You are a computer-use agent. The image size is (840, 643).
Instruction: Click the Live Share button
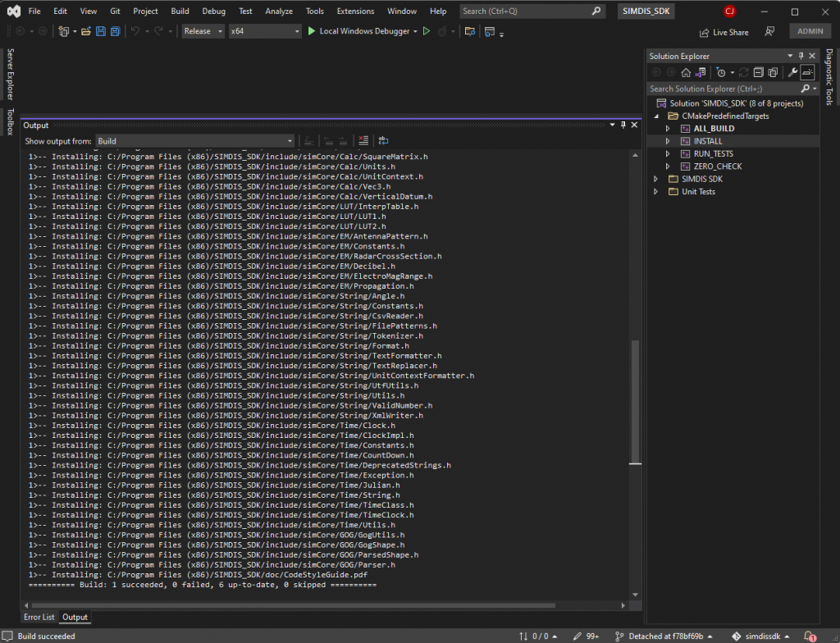[x=724, y=32]
